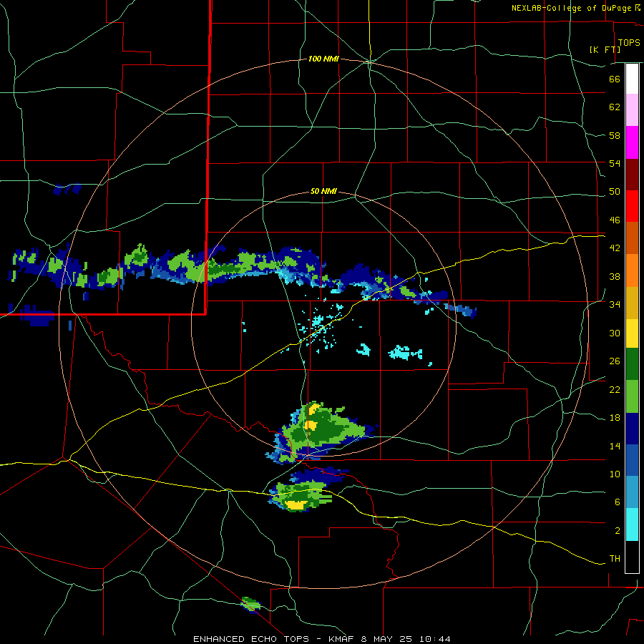The image size is (644, 644).
Task: Click the TH threshold label
Action: [615, 559]
